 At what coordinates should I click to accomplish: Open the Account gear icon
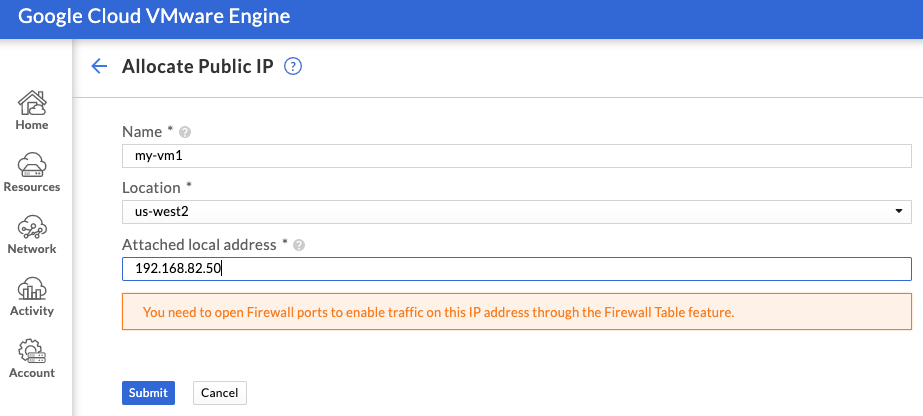32,351
